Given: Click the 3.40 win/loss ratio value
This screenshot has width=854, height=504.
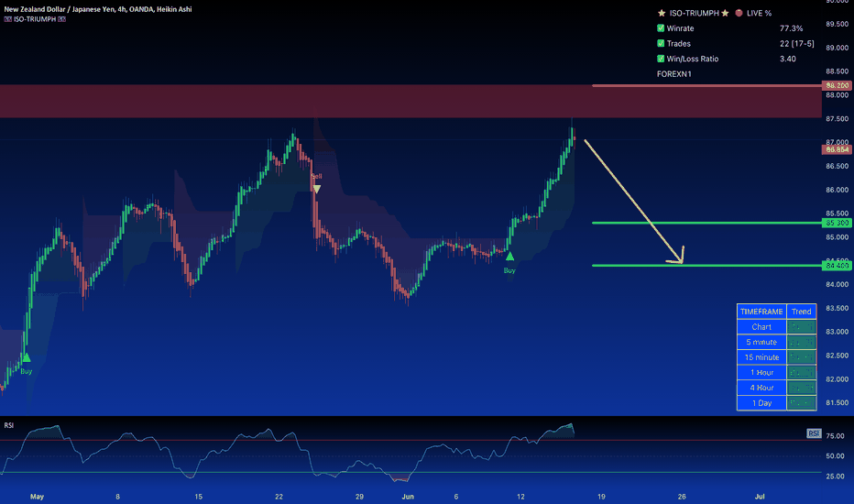Looking at the screenshot, I should point(787,59).
